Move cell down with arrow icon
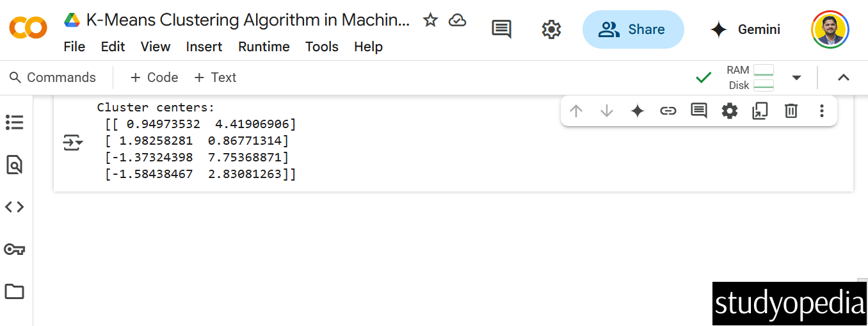This screenshot has width=868, height=326. tap(607, 111)
